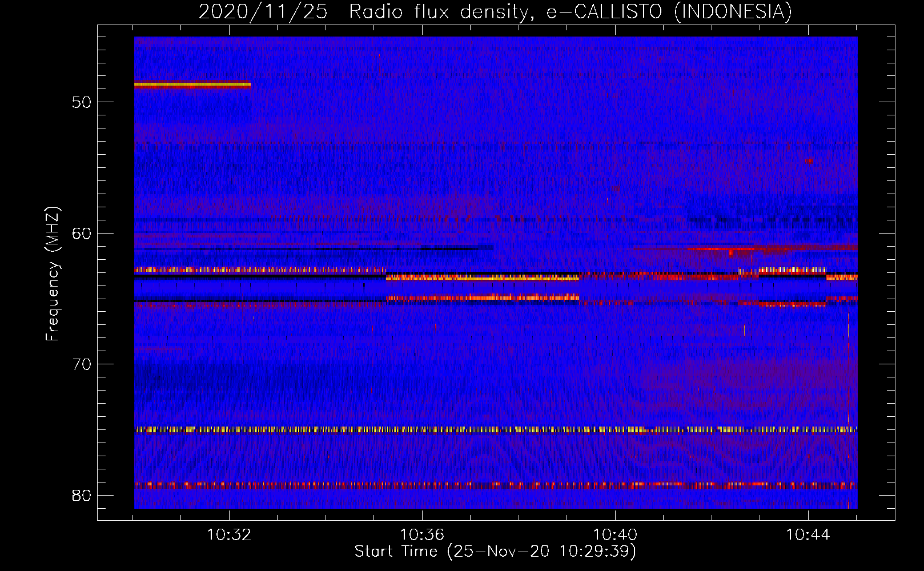Click the bright band at 63.5 MHz after 10:36
Viewport: 924px width, 571px height.
coord(483,278)
